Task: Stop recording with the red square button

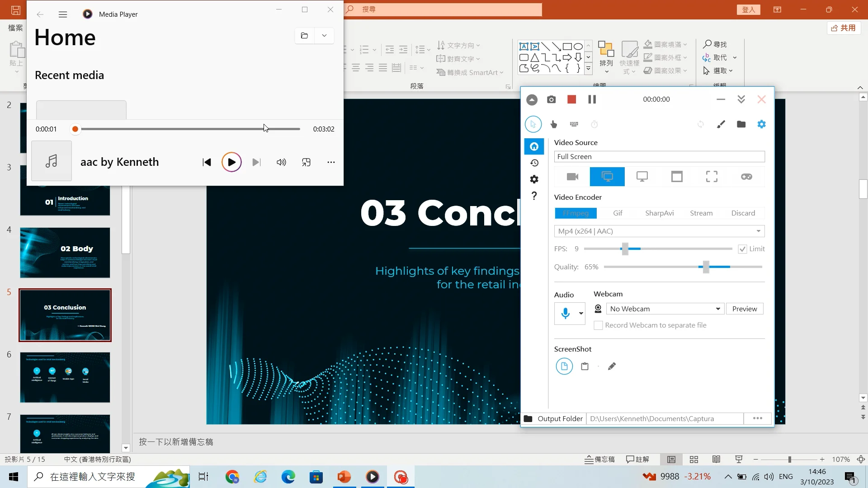Action: (571, 99)
